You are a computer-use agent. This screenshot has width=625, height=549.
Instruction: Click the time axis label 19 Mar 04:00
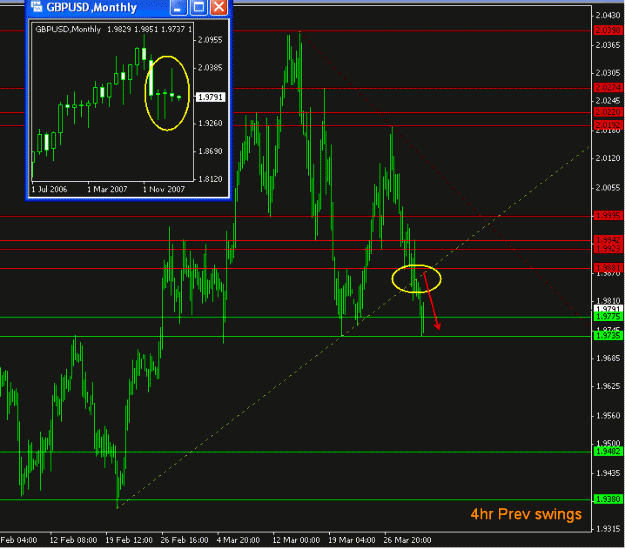(352, 540)
